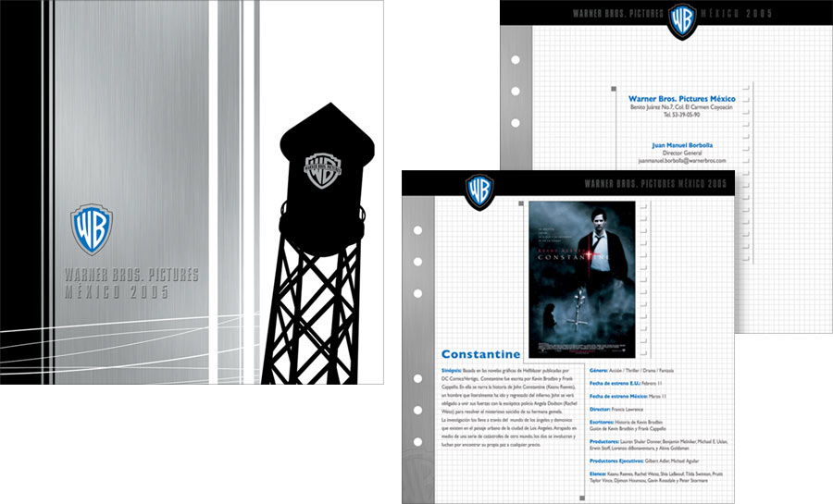Click the "Género:" line listing Acción / Thriller
The height and width of the screenshot is (504, 833).
(x=631, y=370)
